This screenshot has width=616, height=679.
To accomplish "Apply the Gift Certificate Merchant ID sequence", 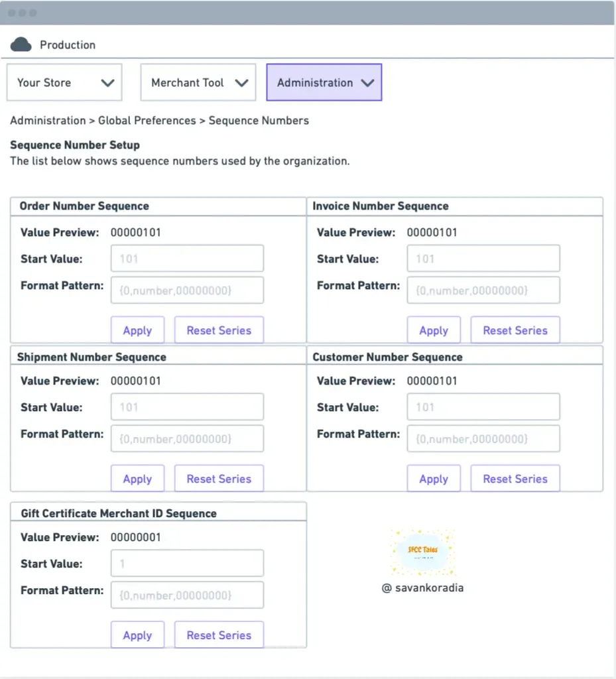I will (137, 635).
